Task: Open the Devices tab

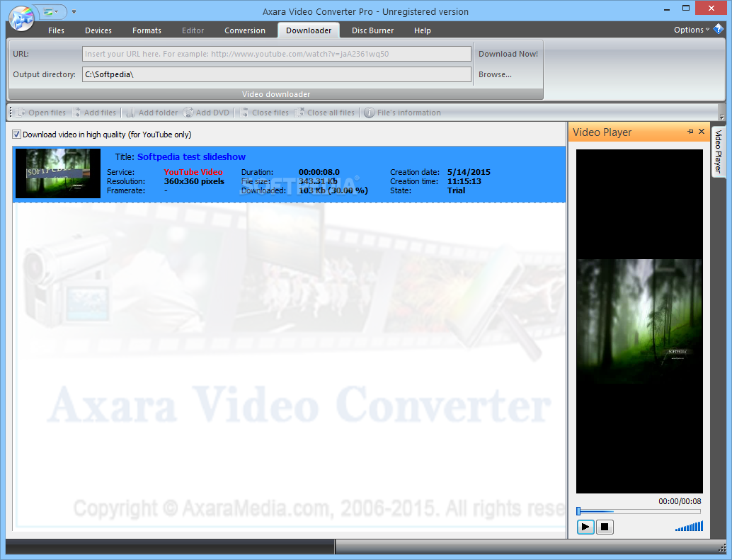Action: click(98, 30)
